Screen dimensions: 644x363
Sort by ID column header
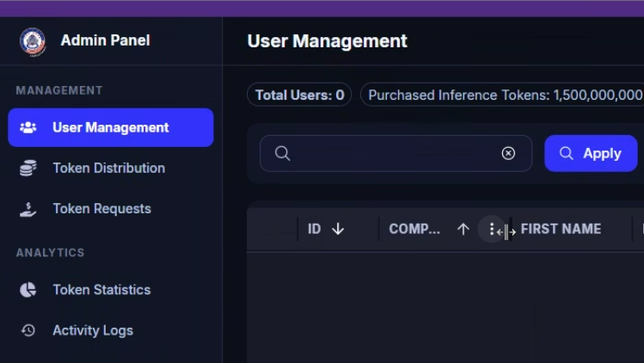[314, 229]
